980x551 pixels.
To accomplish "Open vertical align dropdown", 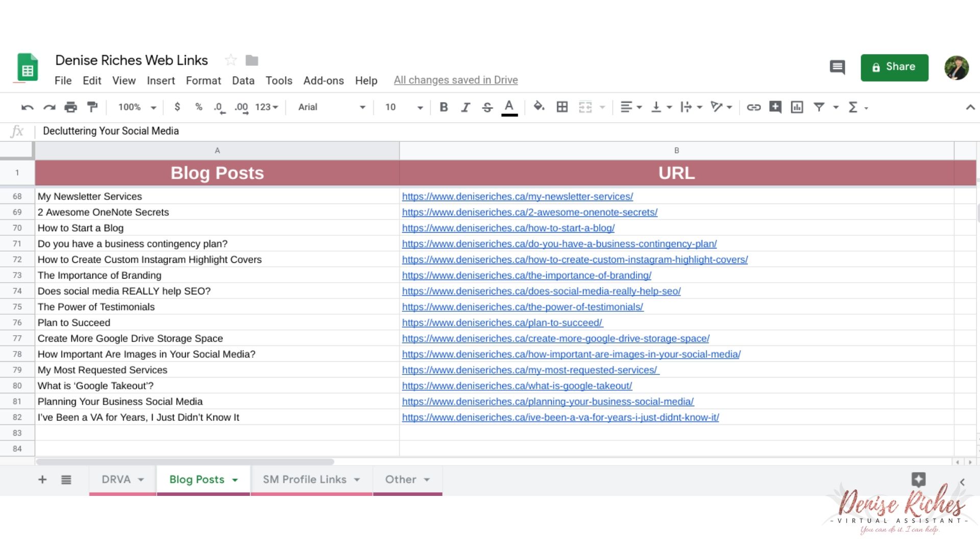I will (661, 107).
